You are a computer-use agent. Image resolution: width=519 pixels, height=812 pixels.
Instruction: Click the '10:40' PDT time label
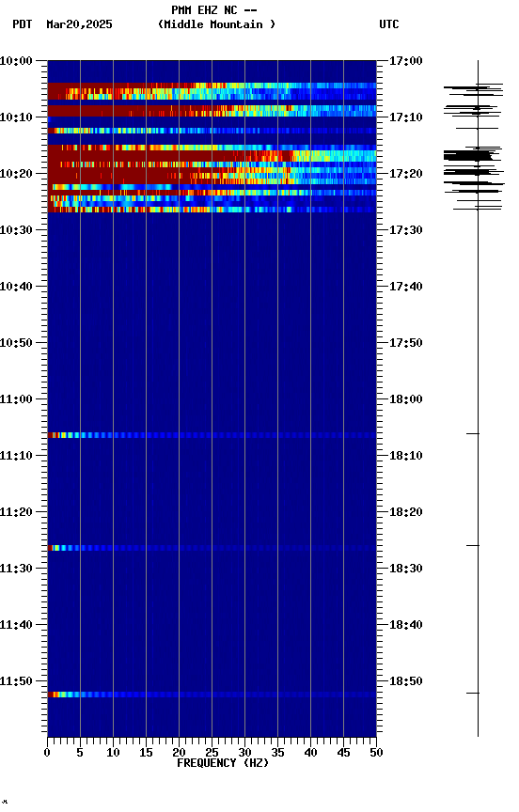[x=16, y=287]
